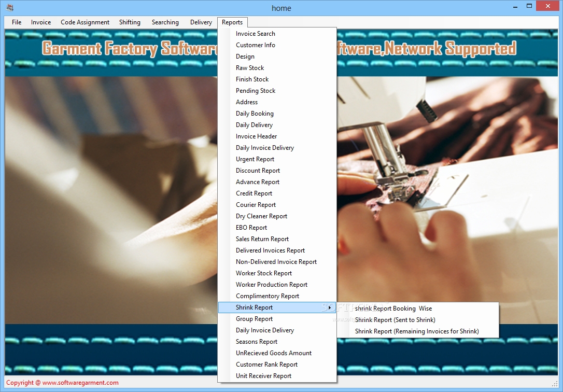
Task: Choose Sales Return Report
Action: point(277,239)
